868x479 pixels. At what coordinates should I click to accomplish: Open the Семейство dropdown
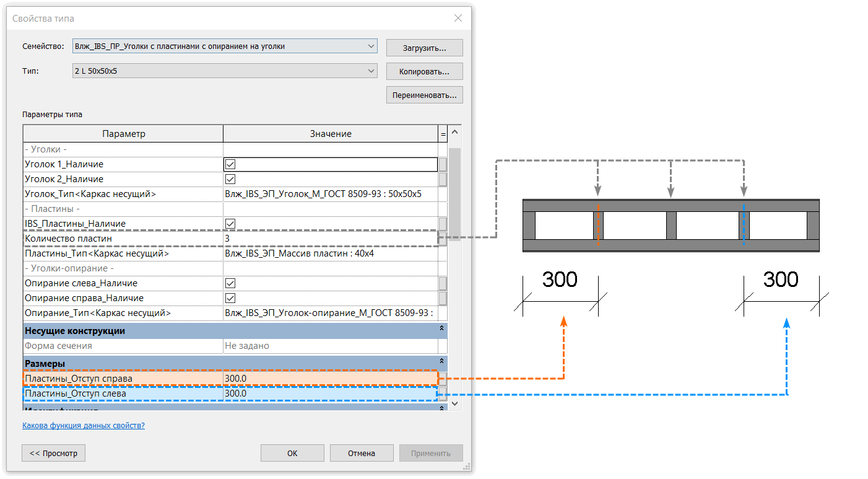point(224,46)
